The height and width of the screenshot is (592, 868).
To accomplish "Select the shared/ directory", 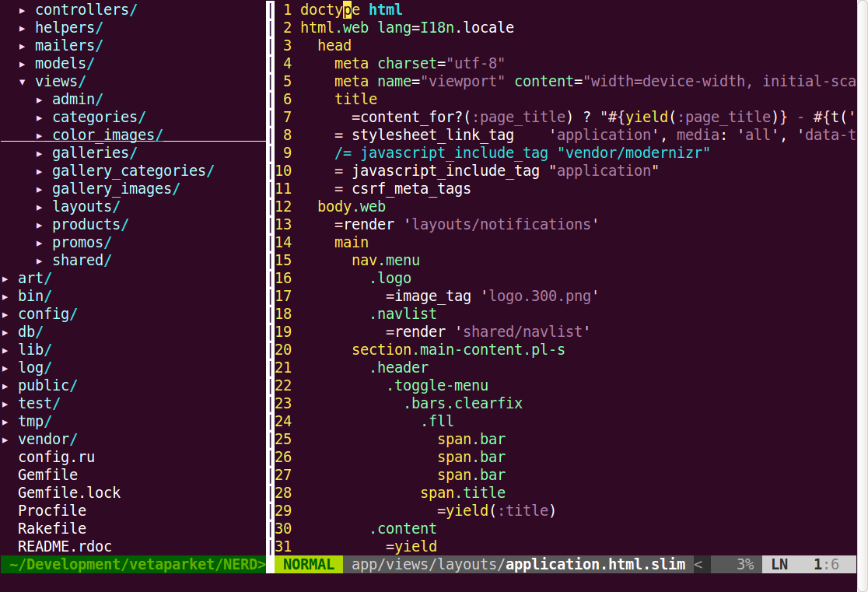I will 82,260.
